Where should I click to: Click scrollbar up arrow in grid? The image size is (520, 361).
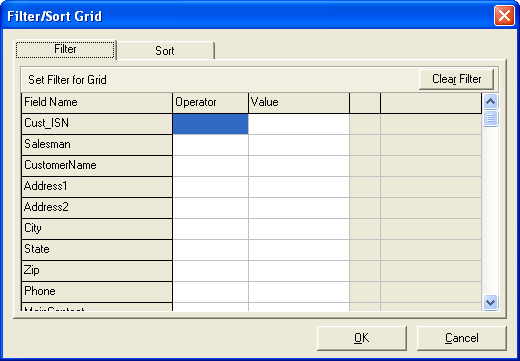[x=490, y=101]
